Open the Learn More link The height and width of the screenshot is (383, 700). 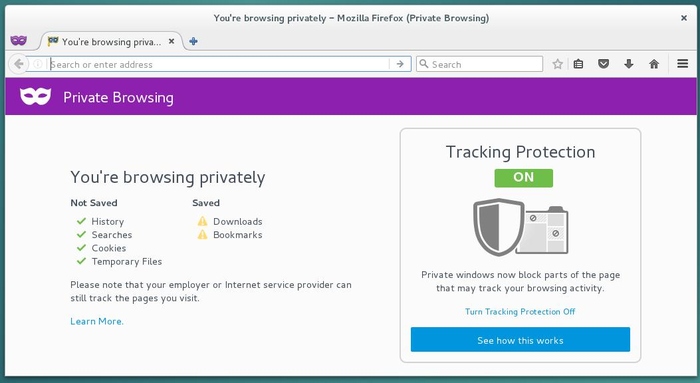point(97,321)
